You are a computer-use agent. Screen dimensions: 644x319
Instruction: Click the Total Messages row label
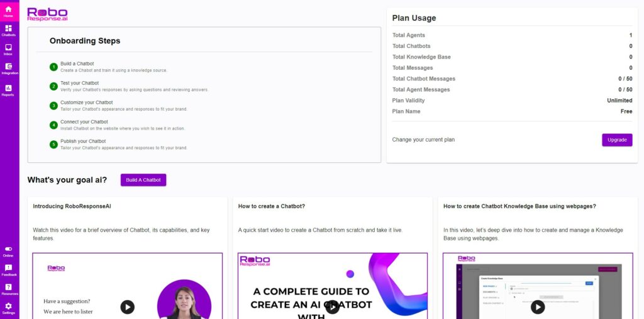click(413, 68)
